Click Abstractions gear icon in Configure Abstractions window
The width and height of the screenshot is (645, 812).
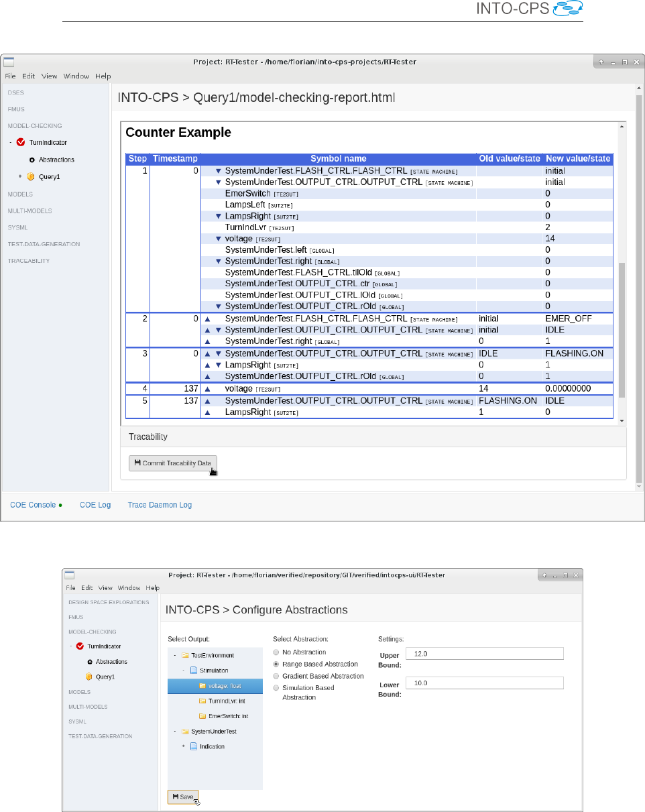coord(89,662)
